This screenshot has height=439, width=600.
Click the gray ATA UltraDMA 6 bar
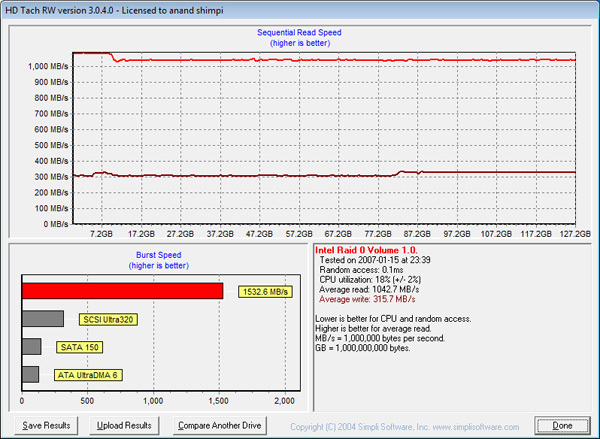point(30,374)
